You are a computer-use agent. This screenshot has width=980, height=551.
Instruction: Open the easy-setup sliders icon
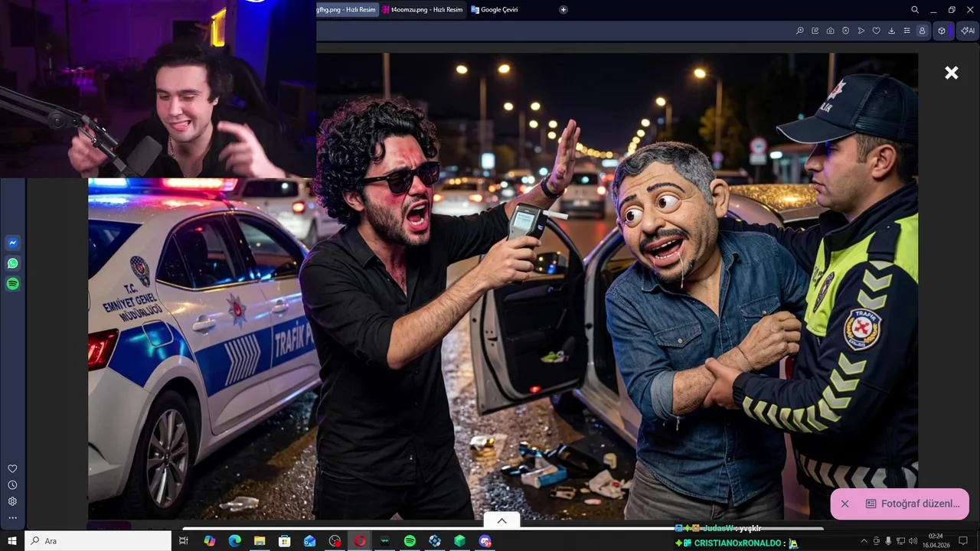click(x=907, y=31)
